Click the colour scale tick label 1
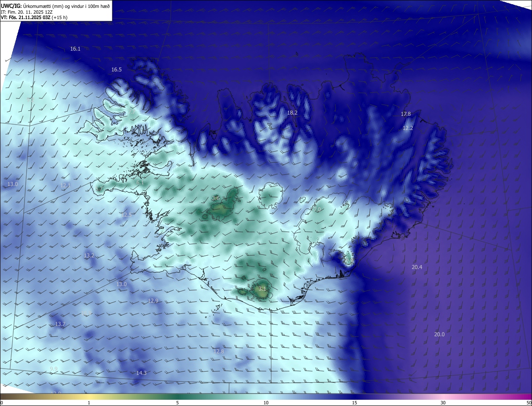This screenshot has width=532, height=406. point(89,403)
